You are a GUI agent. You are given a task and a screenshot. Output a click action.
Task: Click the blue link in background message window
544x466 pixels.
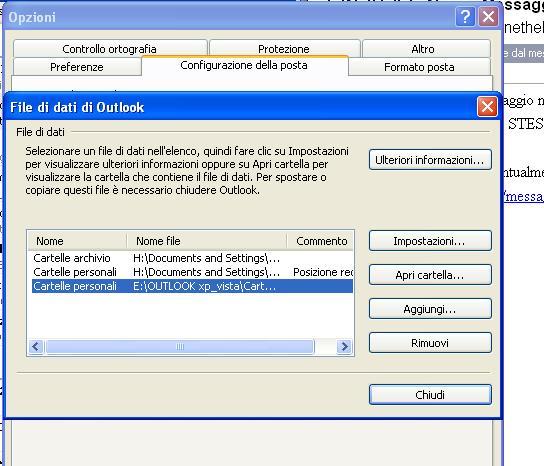point(524,196)
